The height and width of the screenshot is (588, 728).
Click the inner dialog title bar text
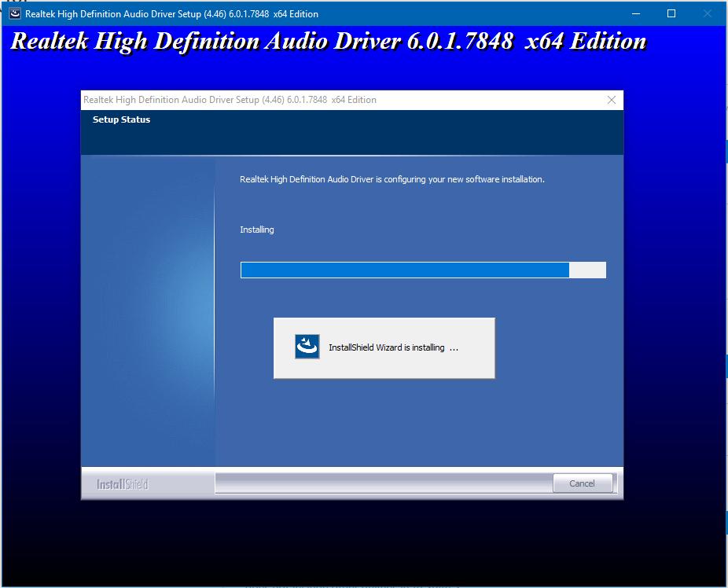click(230, 100)
